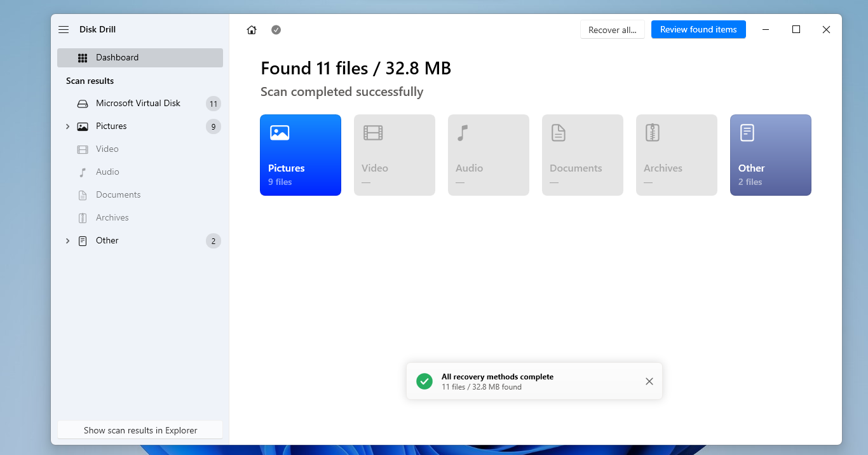Click the Documents category card
This screenshot has height=455, width=868.
click(583, 155)
